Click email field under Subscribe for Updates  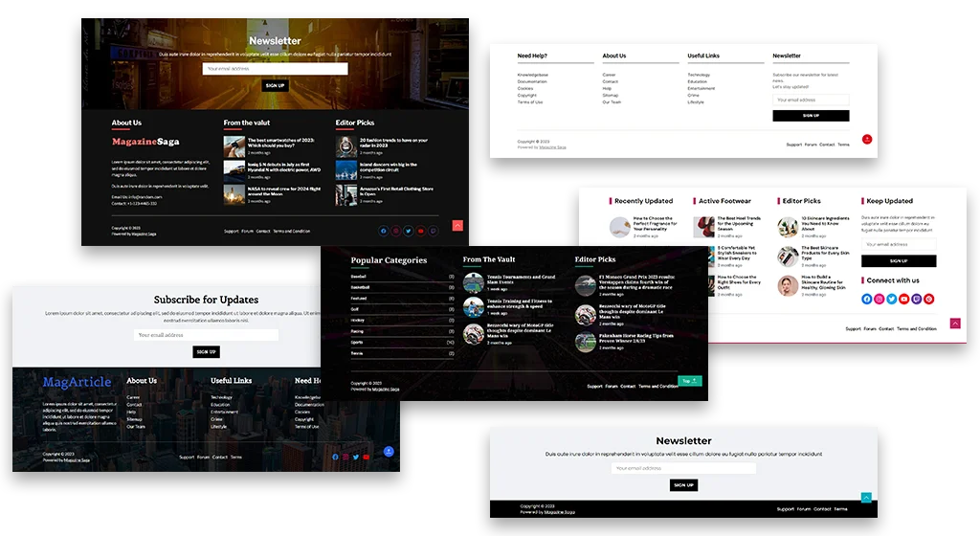(206, 335)
